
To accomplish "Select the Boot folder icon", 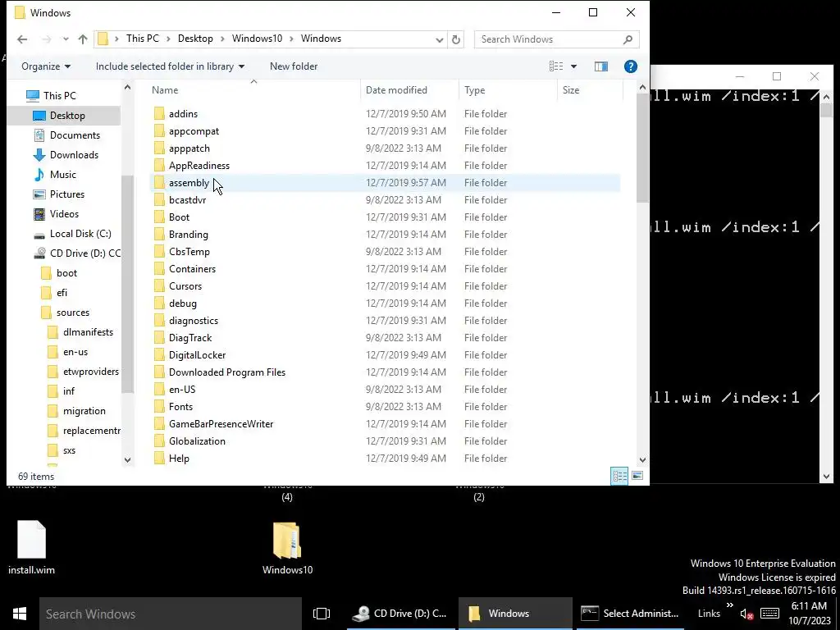I will [x=159, y=217].
